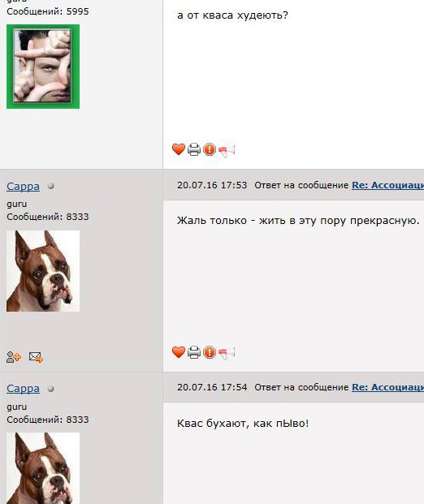Viewport: 424px width, 504px height.
Task: Report Cappa's 17:53 post via exclamation icon
Action: click(210, 352)
